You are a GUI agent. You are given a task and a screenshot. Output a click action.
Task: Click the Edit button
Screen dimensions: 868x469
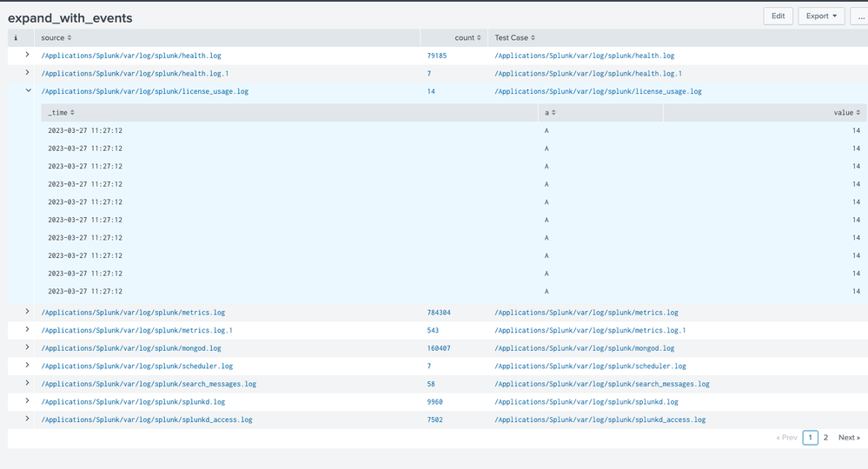778,16
